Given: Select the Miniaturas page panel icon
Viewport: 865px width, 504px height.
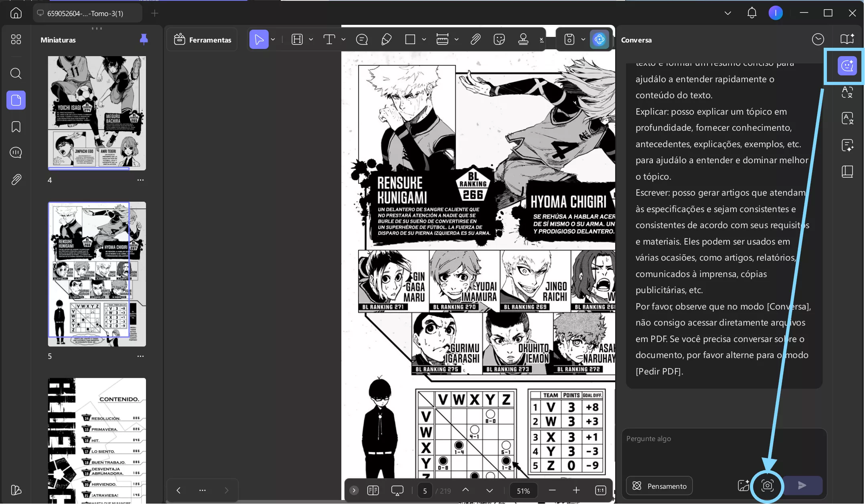Looking at the screenshot, I should pyautogui.click(x=16, y=100).
